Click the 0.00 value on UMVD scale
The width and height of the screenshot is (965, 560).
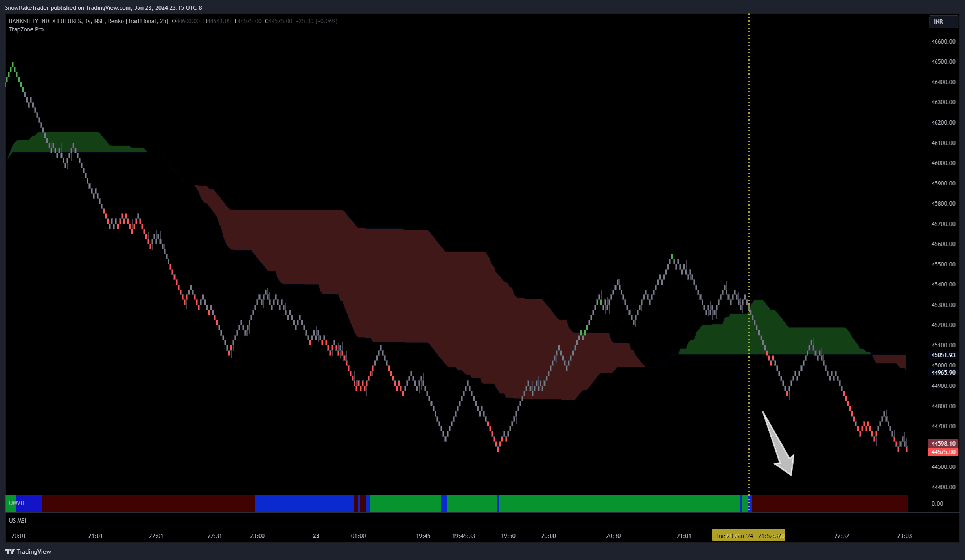937,504
